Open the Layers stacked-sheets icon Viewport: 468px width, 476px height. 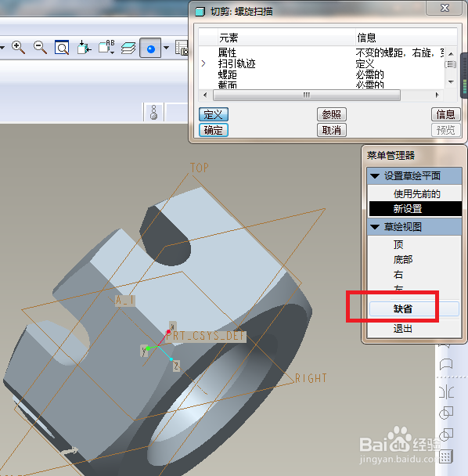point(128,48)
